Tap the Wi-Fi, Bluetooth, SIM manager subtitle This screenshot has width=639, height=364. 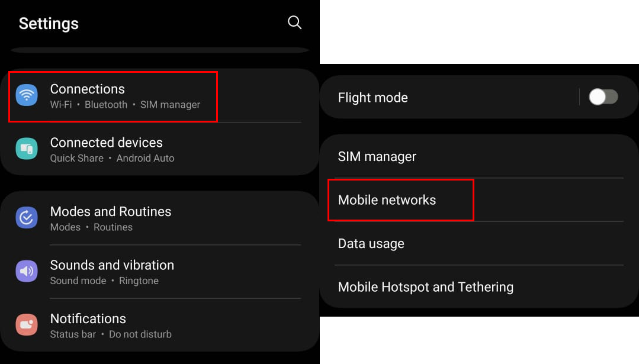tap(125, 105)
